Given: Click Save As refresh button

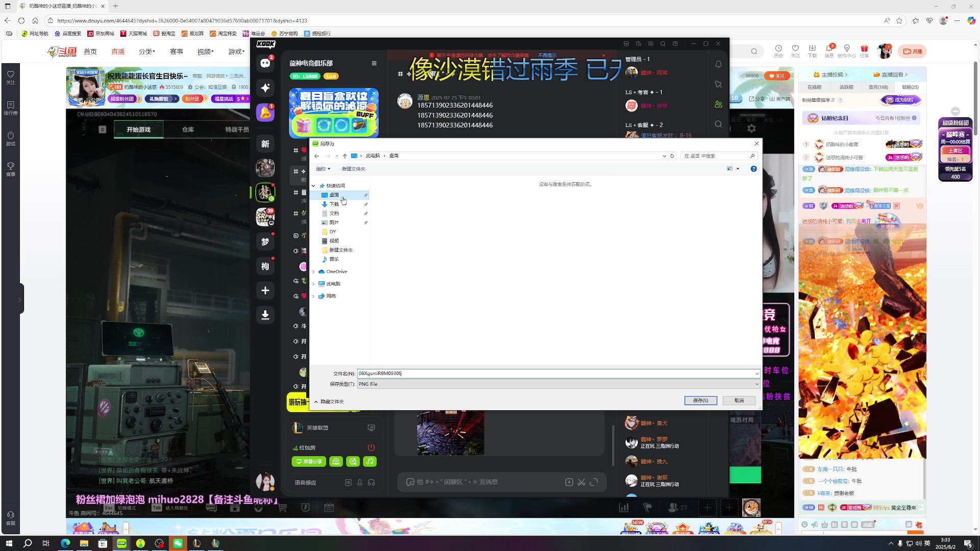Looking at the screenshot, I should 672,156.
